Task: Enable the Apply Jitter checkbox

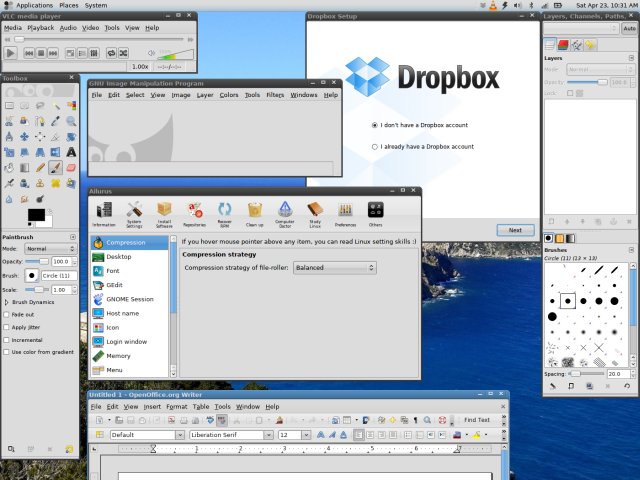Action: (6, 327)
